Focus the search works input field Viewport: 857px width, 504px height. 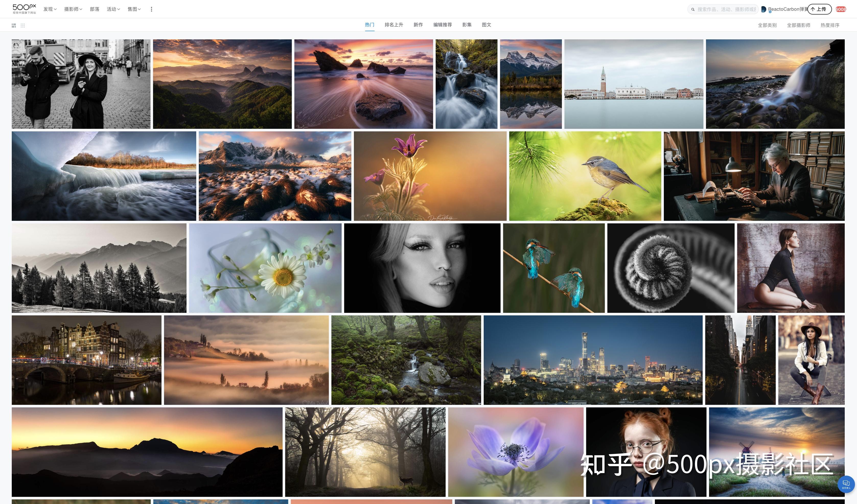[726, 9]
